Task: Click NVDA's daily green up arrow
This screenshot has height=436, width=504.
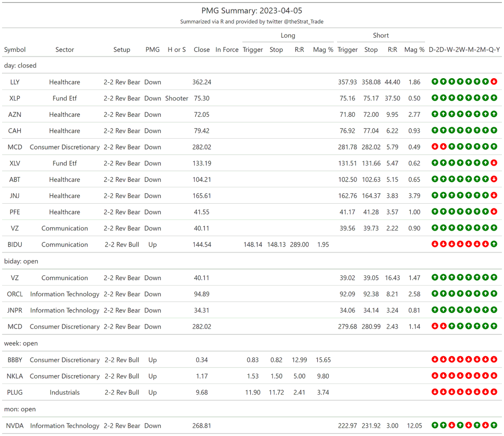Action: pyautogui.click(x=435, y=425)
